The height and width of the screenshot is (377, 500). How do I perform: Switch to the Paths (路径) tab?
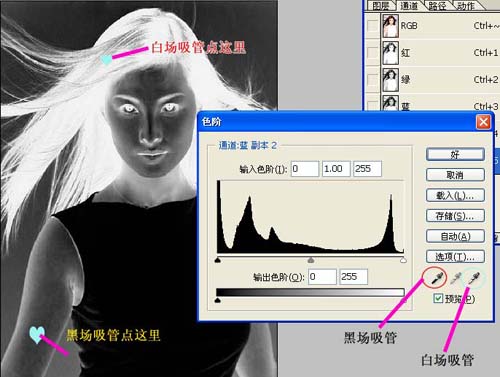click(x=437, y=5)
